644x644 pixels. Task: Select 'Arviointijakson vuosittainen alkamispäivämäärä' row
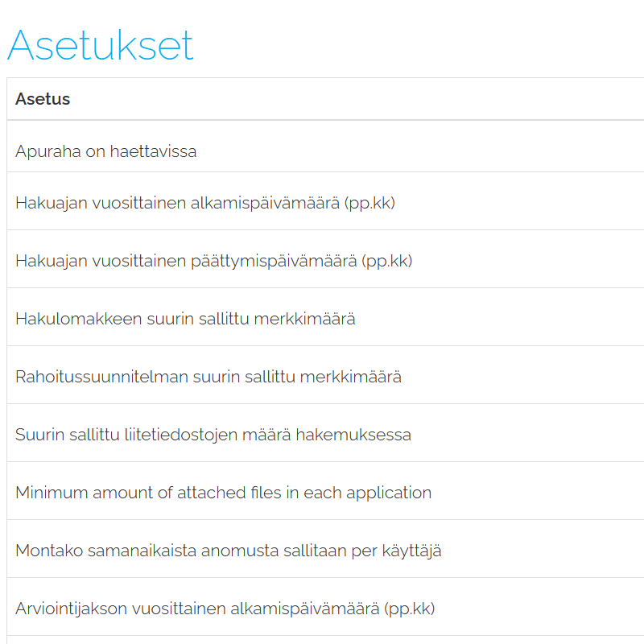[225, 609]
